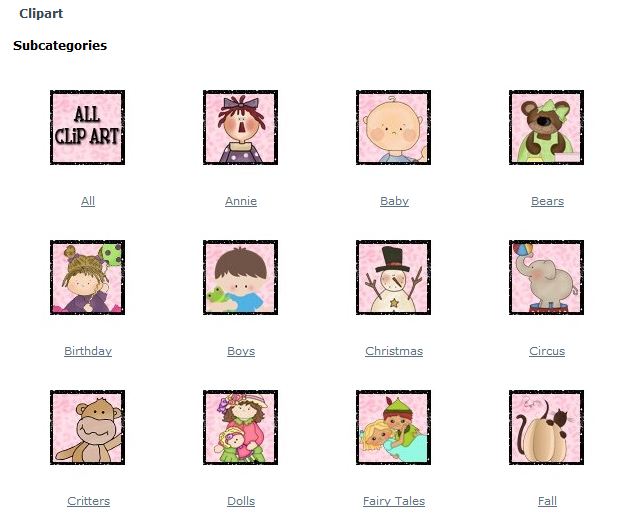
Task: Open the Baby face thumbnail
Action: (393, 128)
